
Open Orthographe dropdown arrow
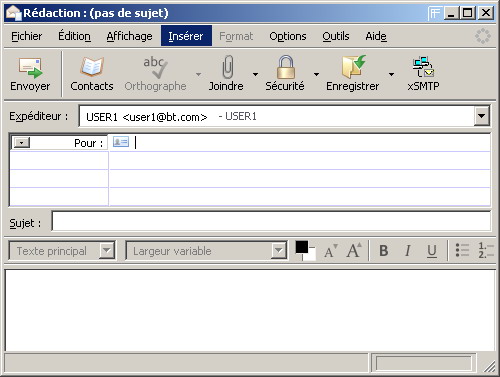coord(198,74)
